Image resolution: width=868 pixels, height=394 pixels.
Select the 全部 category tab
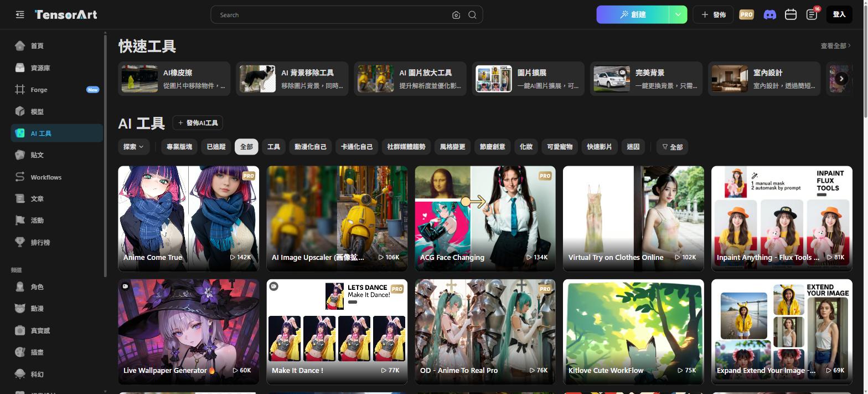(x=246, y=147)
